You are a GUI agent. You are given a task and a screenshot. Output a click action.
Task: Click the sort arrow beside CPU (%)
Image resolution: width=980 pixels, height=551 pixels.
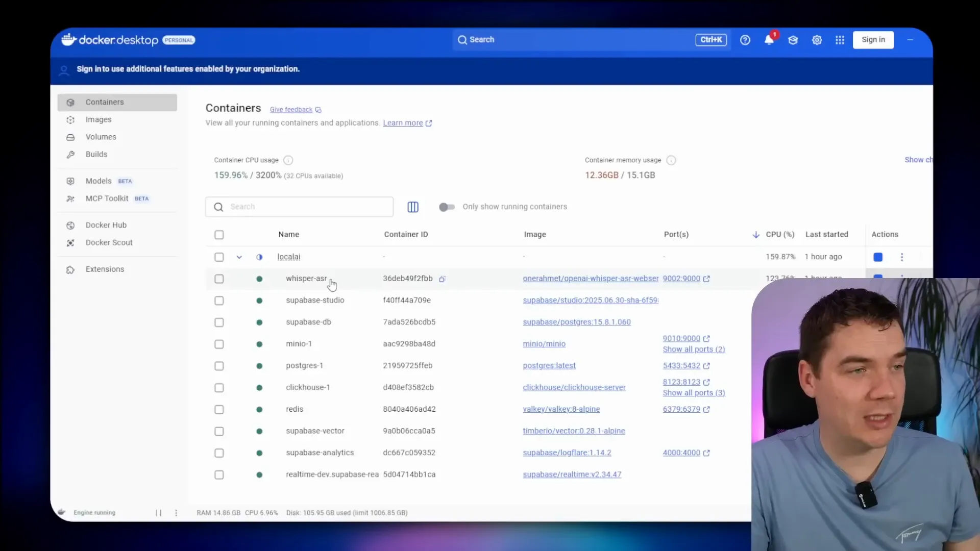point(756,235)
